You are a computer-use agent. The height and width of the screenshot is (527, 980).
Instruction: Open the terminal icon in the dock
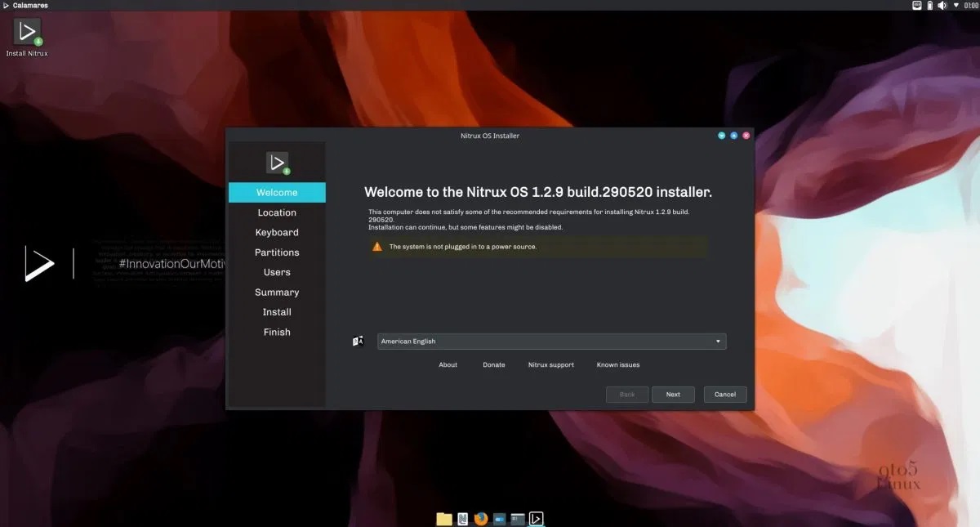pos(518,519)
